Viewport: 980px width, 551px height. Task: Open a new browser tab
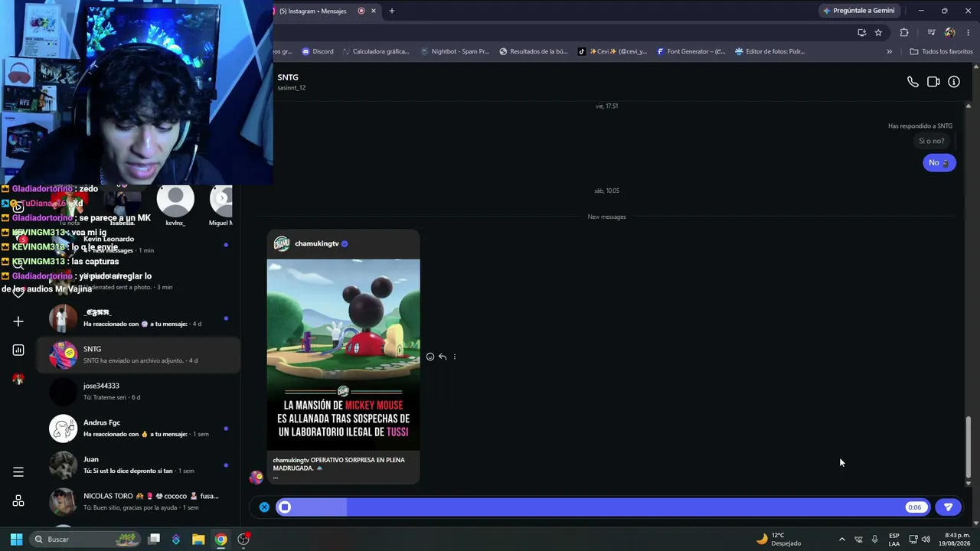click(392, 11)
